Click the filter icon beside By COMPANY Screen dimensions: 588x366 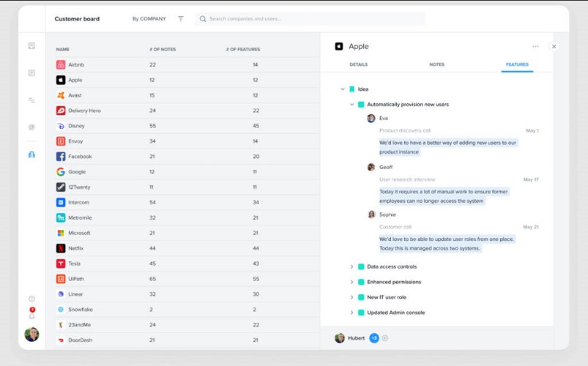coord(181,19)
